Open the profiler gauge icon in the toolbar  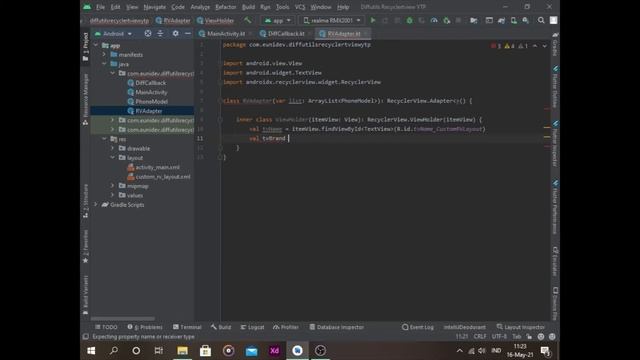click(434, 20)
